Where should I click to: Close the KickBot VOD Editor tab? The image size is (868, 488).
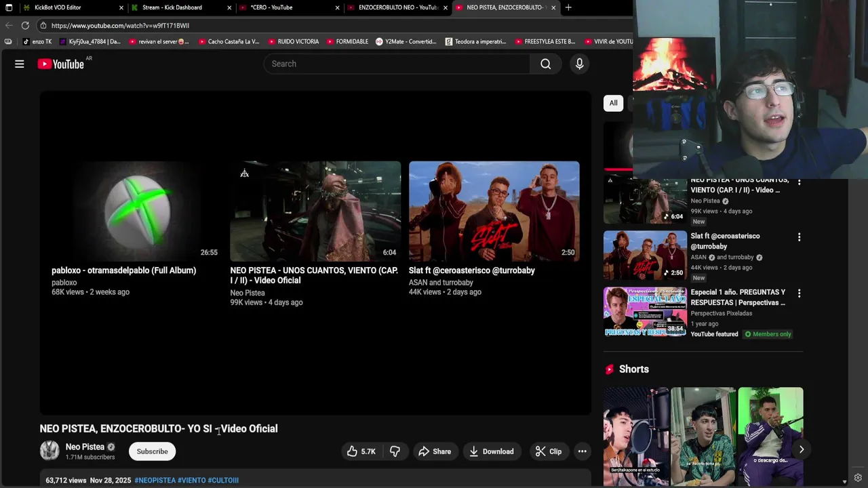tap(121, 7)
